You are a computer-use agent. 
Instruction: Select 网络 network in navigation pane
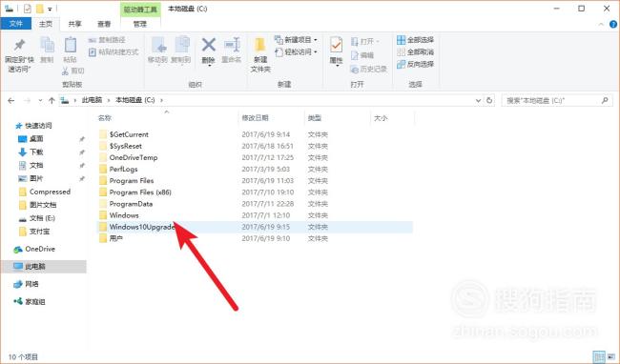pos(31,284)
